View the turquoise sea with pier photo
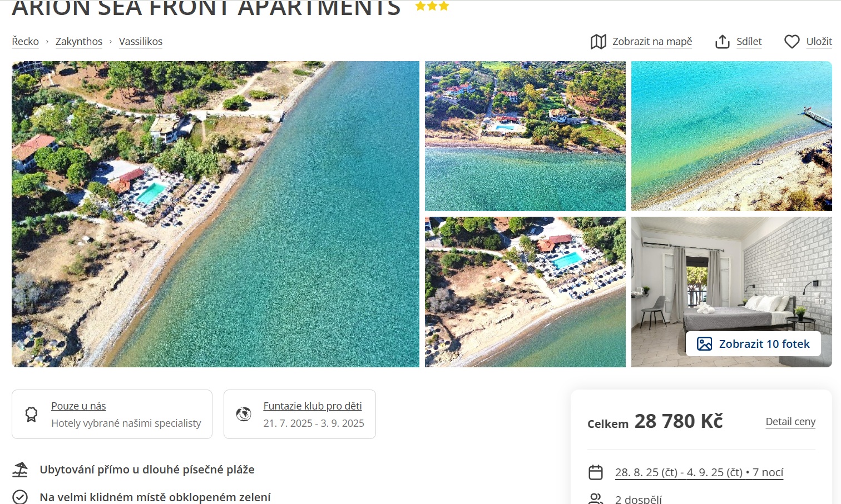Viewport: 841px width, 504px height. click(731, 136)
